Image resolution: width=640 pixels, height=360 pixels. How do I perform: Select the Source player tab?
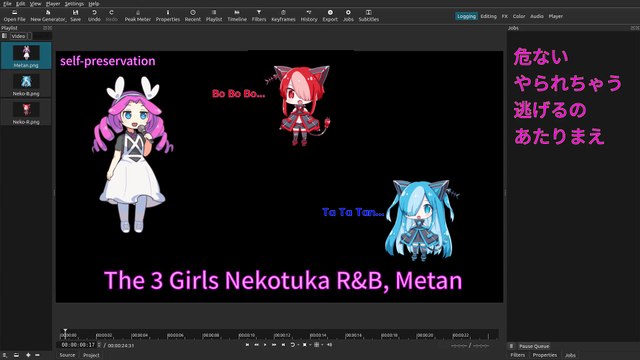pyautogui.click(x=67, y=355)
